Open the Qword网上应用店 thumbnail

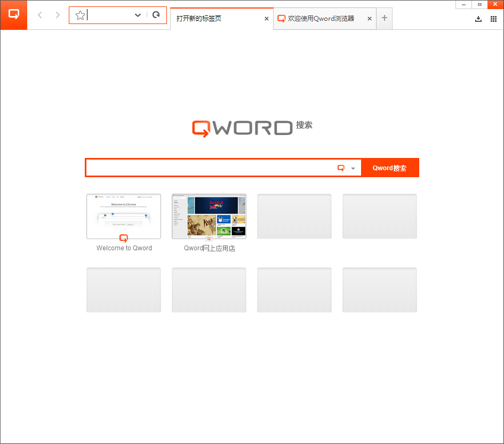(x=209, y=216)
